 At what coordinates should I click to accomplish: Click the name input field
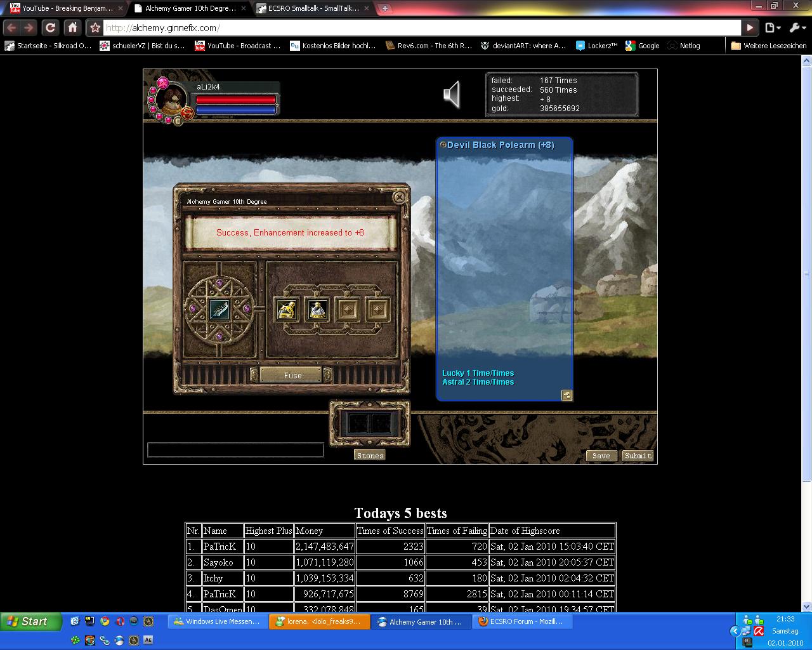point(235,450)
